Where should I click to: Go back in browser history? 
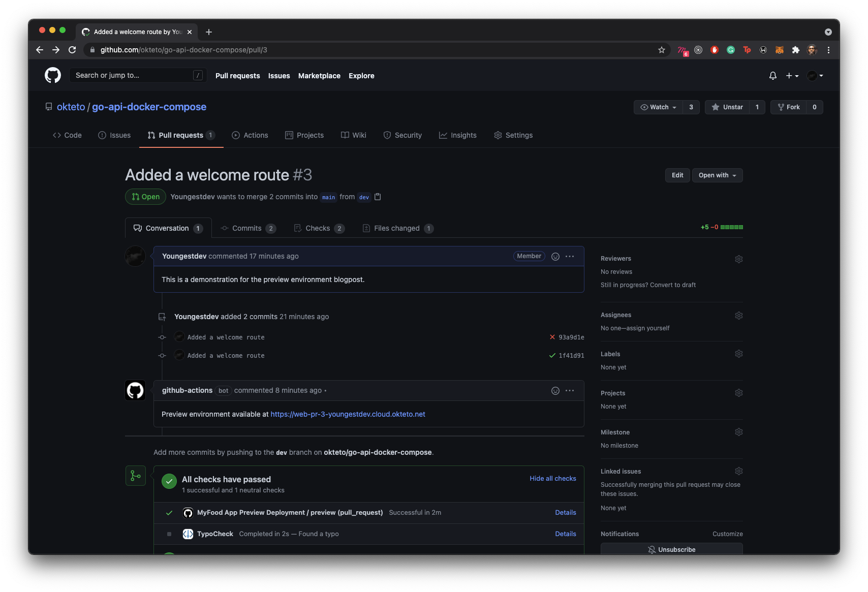(40, 50)
